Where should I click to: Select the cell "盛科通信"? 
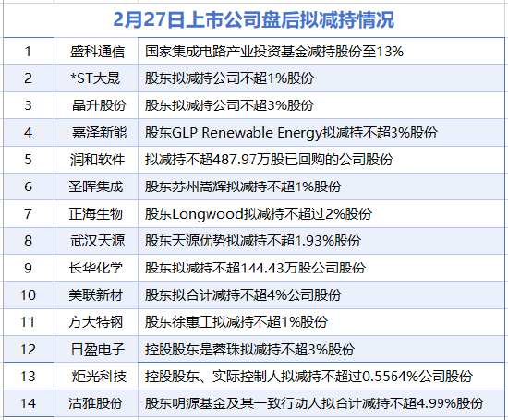point(96,51)
